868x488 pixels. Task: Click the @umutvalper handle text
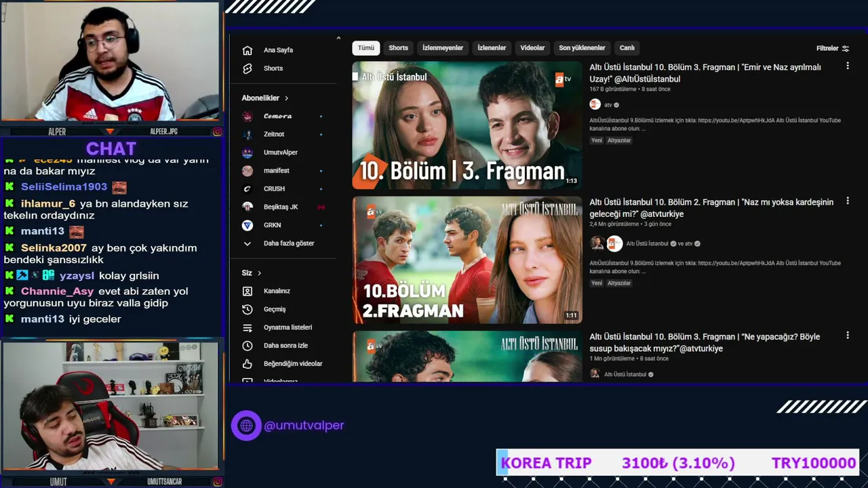coord(304,426)
